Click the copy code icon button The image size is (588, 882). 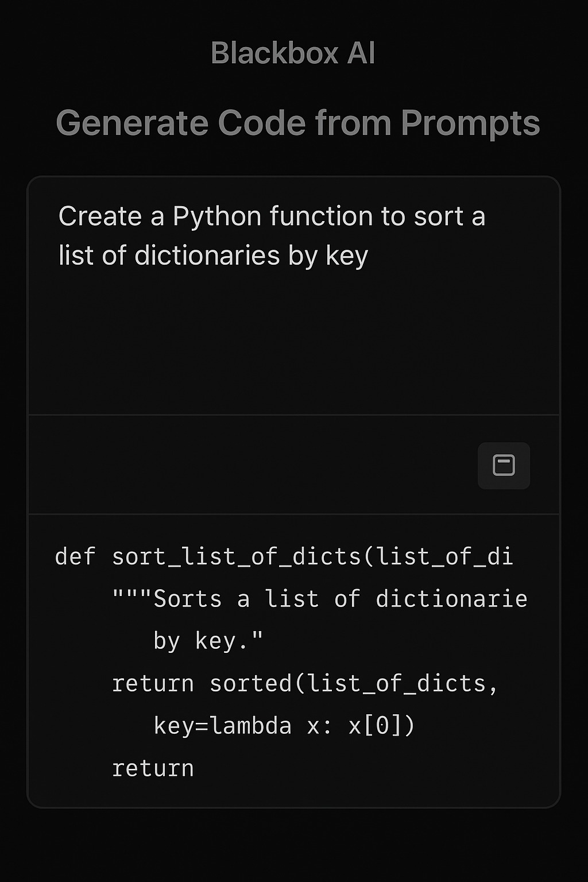(x=504, y=465)
